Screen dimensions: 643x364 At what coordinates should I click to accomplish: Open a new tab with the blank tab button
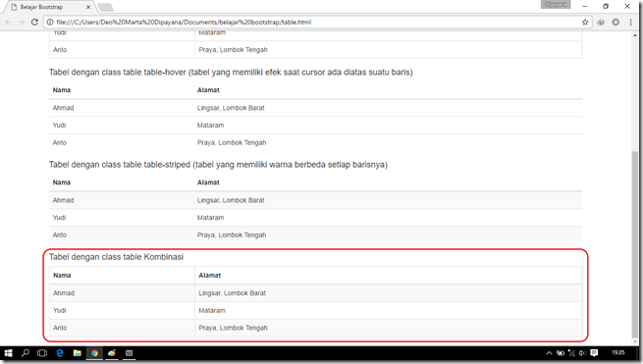click(106, 8)
